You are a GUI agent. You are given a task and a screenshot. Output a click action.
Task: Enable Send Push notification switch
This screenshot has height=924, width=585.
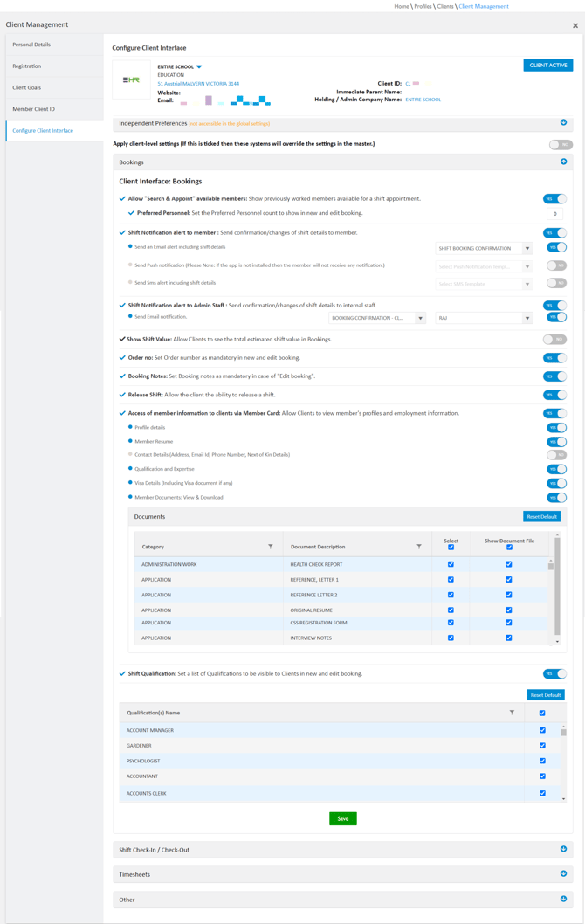point(557,265)
